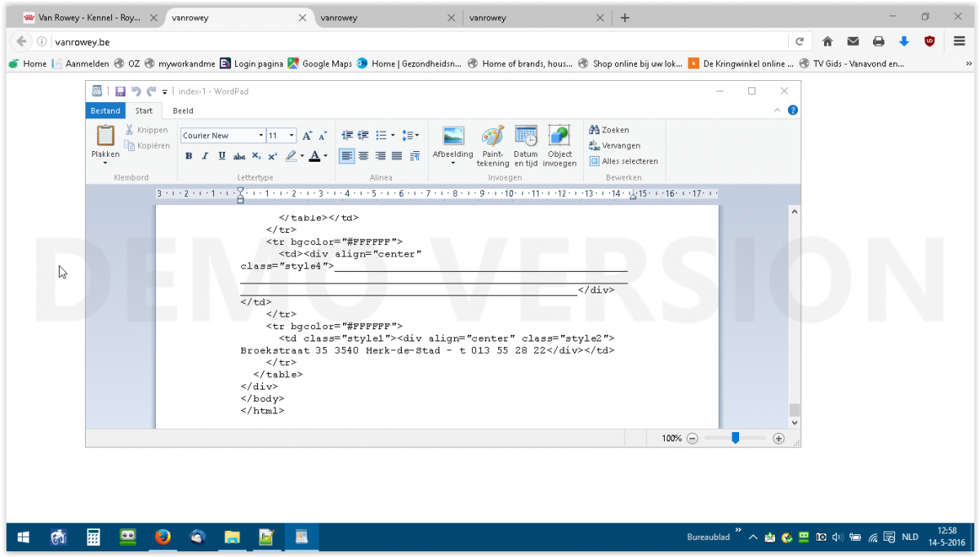Click the Redo arrow in WordPad quick access
Screen dimensions: 980x557
point(151,91)
